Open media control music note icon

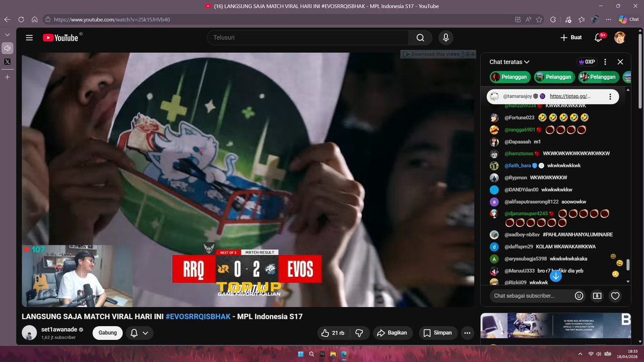[x=568, y=19]
